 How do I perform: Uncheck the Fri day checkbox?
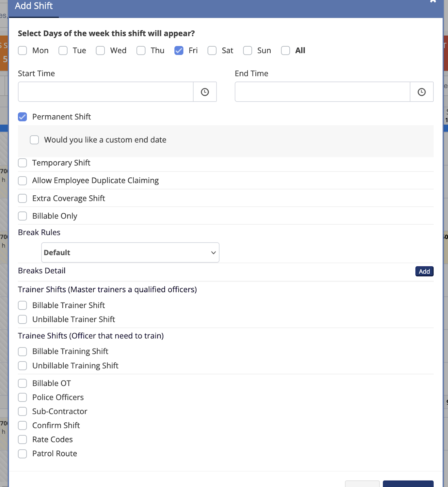[179, 51]
